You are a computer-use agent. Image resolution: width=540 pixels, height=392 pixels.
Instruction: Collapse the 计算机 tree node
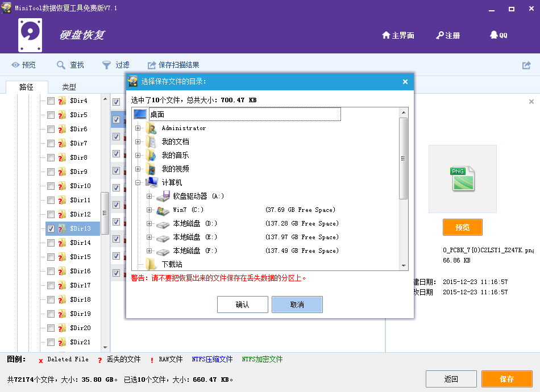click(x=138, y=183)
